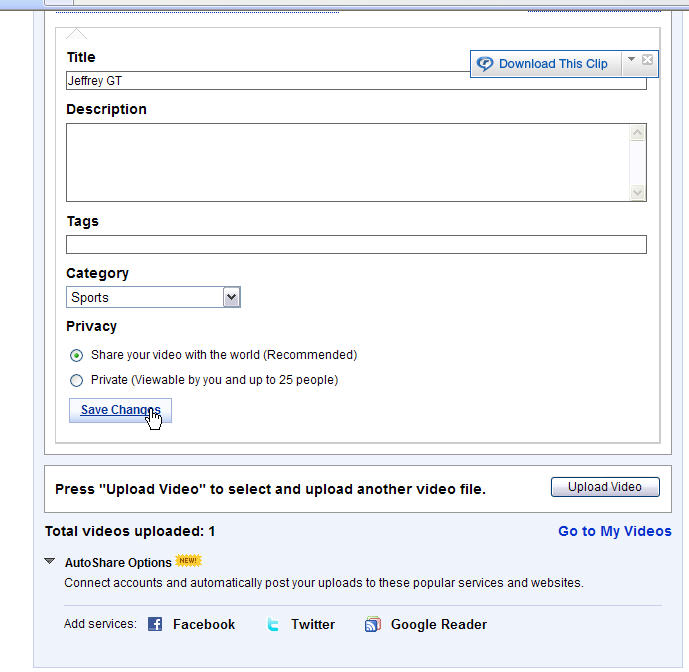Open the Download This Clip dropdown arrow

(631, 59)
